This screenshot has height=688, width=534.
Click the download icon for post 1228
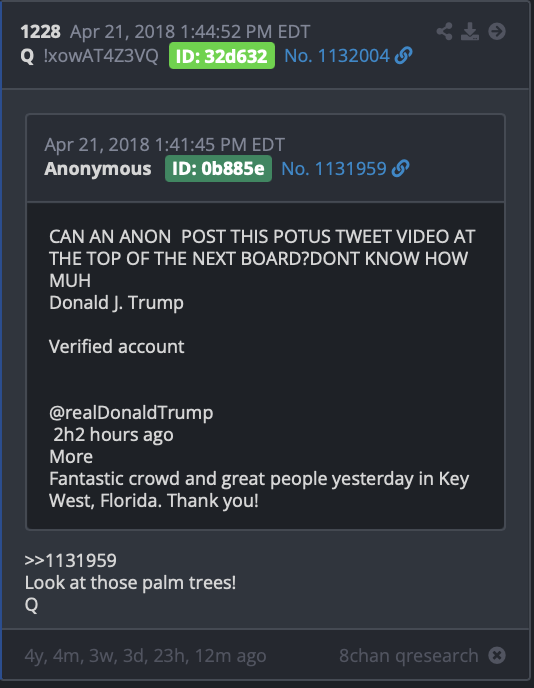(x=469, y=31)
